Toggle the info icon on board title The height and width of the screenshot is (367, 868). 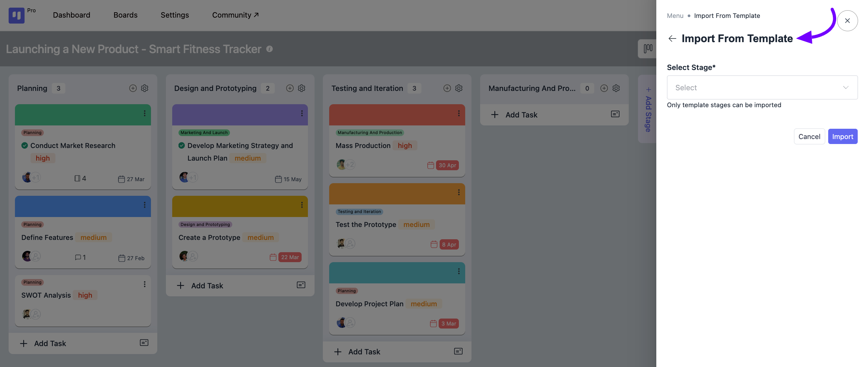269,49
